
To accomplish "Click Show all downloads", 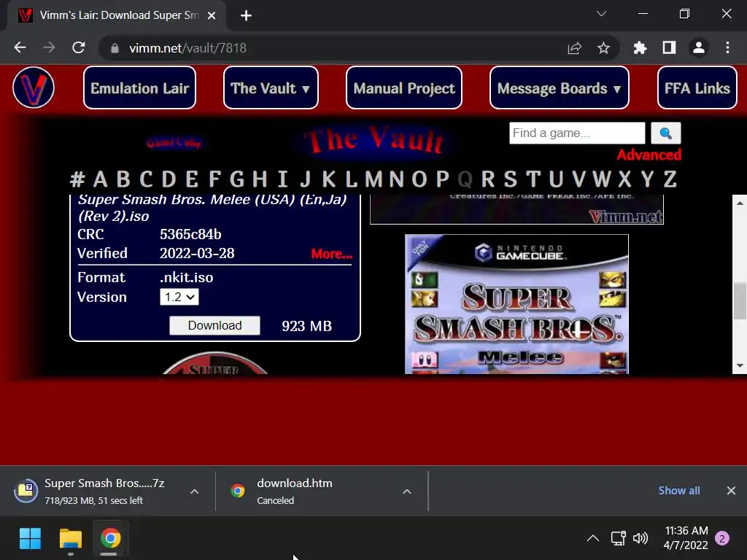I will click(x=679, y=491).
